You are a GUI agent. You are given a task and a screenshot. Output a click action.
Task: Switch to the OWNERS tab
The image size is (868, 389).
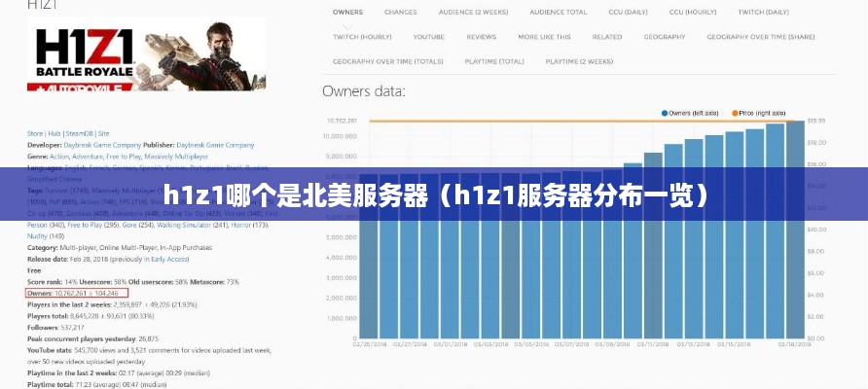pyautogui.click(x=347, y=13)
